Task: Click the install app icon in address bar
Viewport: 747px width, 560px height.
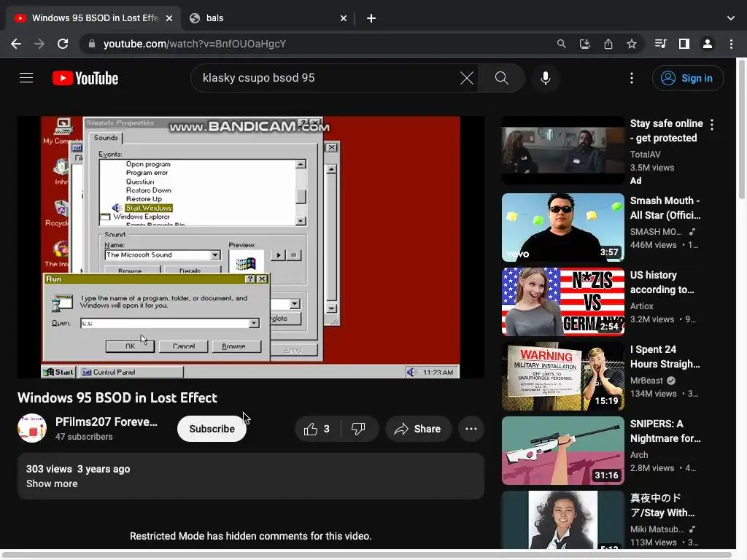Action: click(x=584, y=44)
